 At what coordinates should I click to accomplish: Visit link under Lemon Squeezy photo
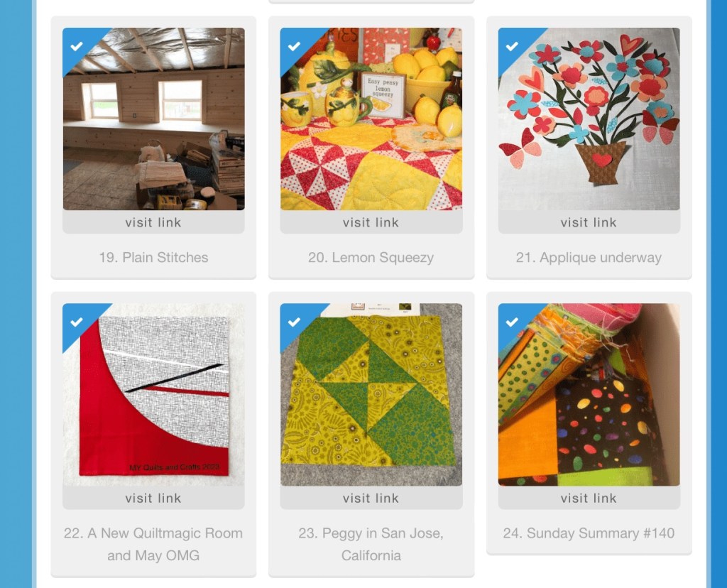[x=371, y=222]
